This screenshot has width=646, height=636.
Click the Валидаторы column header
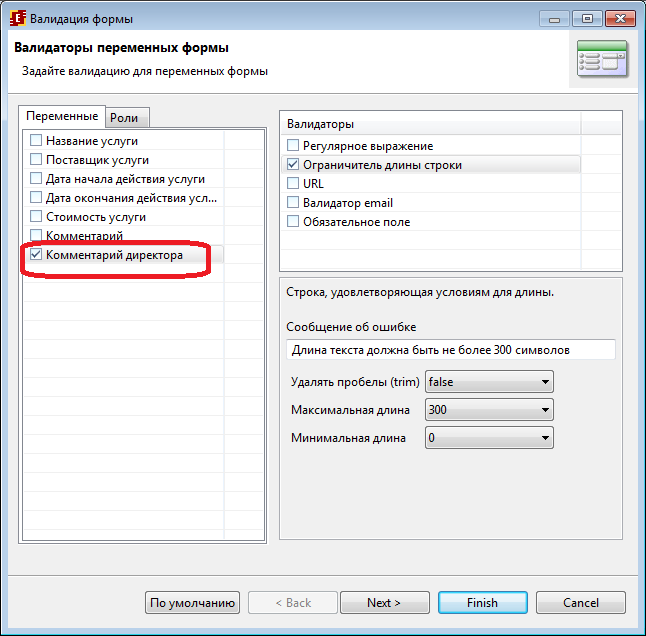(431, 124)
